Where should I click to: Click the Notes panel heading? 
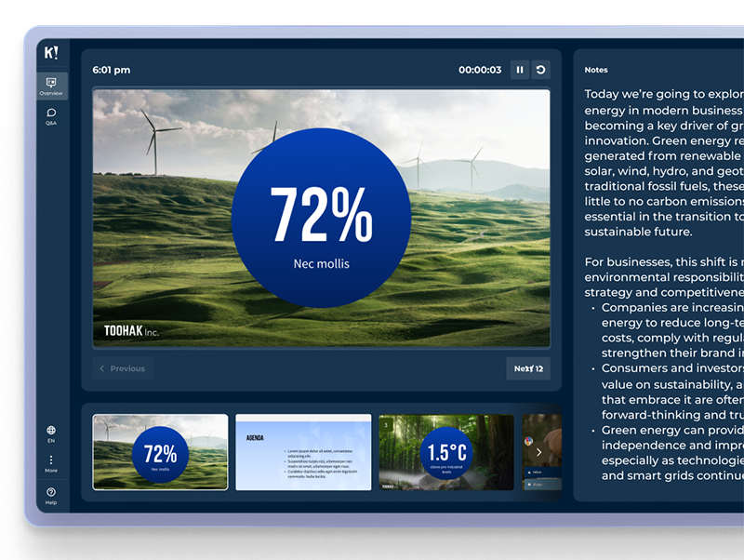tap(596, 70)
